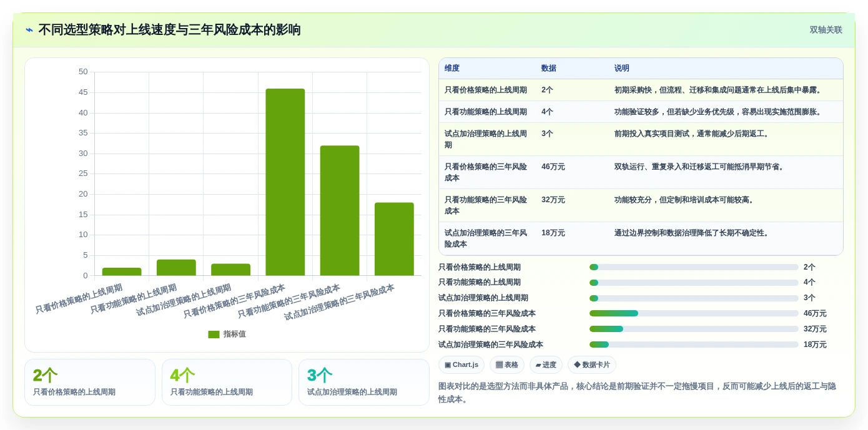Click the 18万元 value beside progress bar
The image size is (868, 430).
tap(815, 344)
